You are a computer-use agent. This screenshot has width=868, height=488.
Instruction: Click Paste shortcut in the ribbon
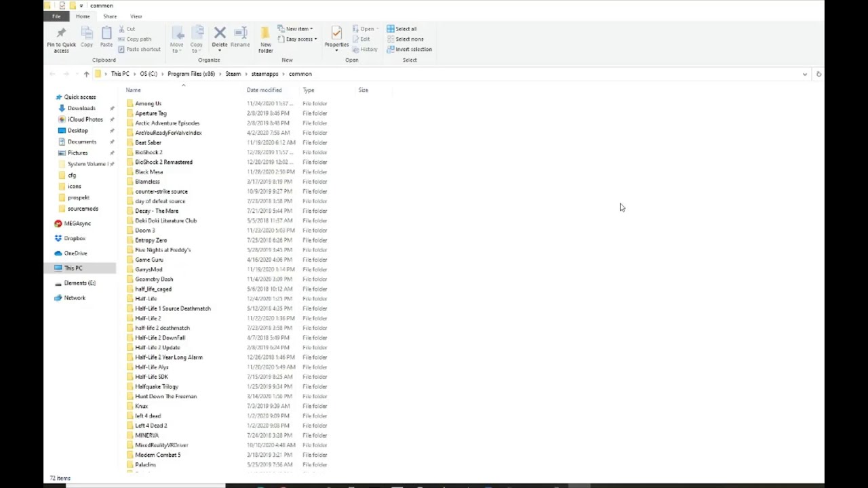tap(139, 49)
